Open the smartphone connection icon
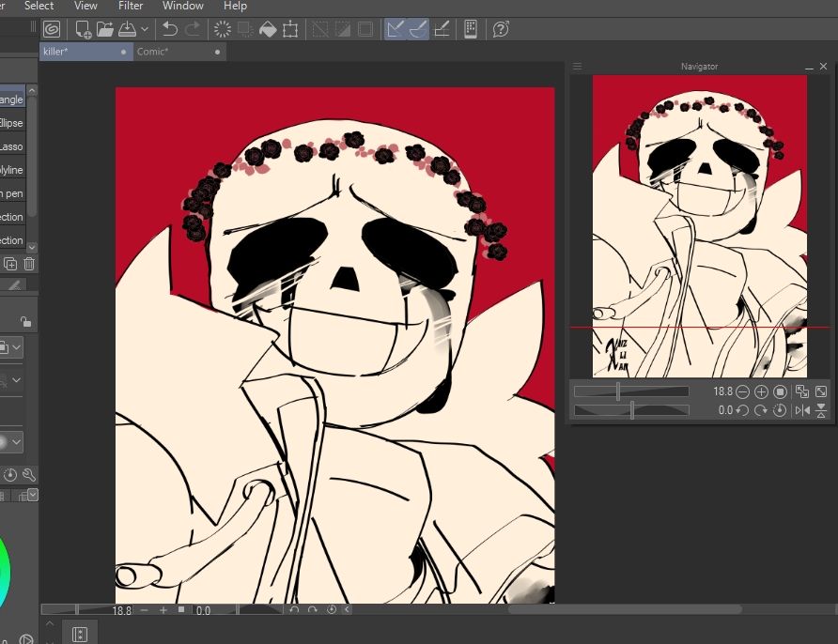The image size is (838, 644). coord(471,29)
